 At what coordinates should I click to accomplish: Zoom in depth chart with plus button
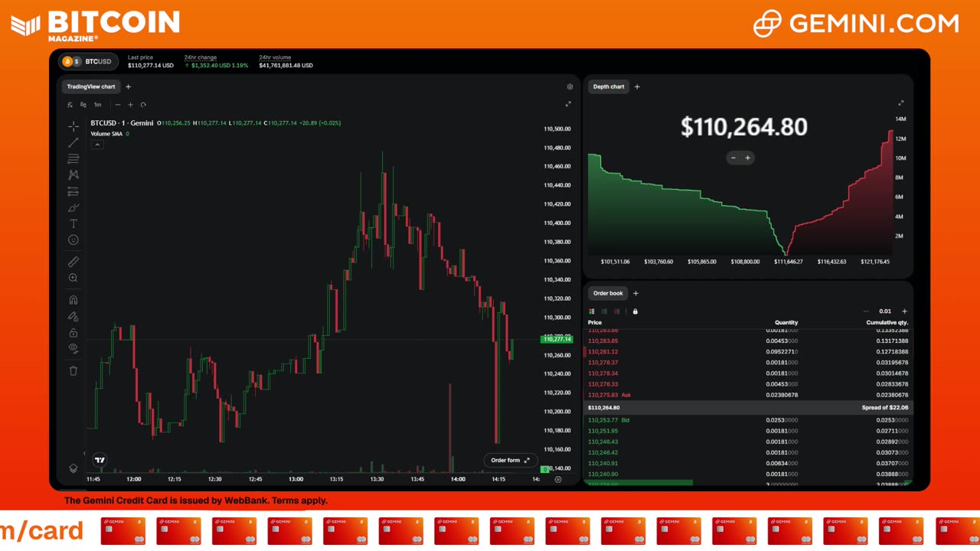click(x=748, y=158)
